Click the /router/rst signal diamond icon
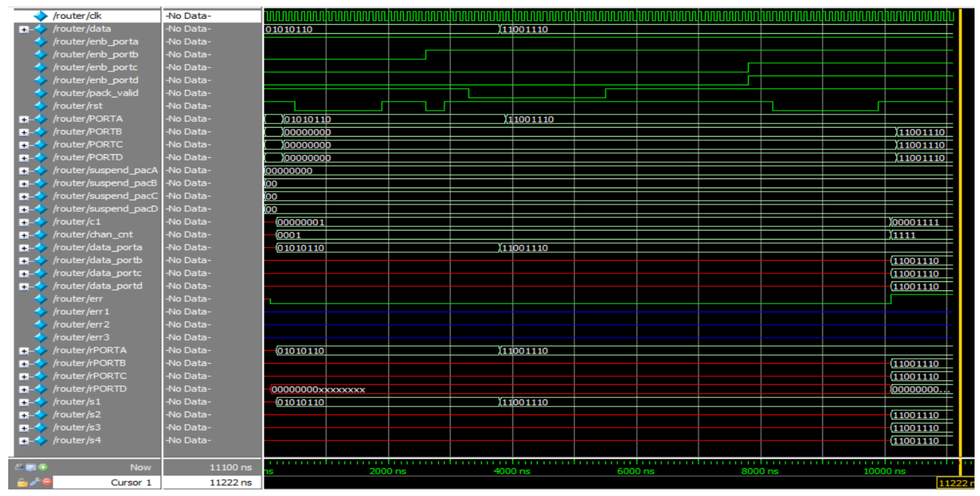The height and width of the screenshot is (496, 980). (x=41, y=106)
